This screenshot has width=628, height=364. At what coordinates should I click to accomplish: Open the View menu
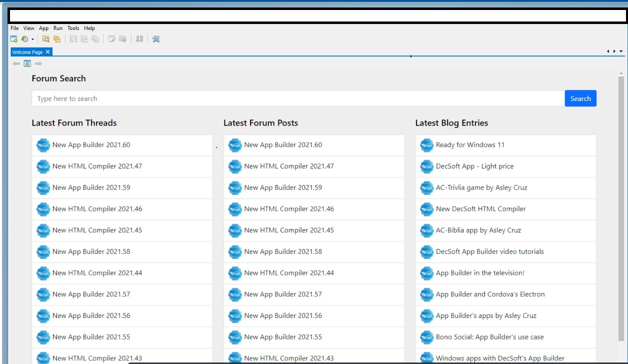(x=29, y=28)
